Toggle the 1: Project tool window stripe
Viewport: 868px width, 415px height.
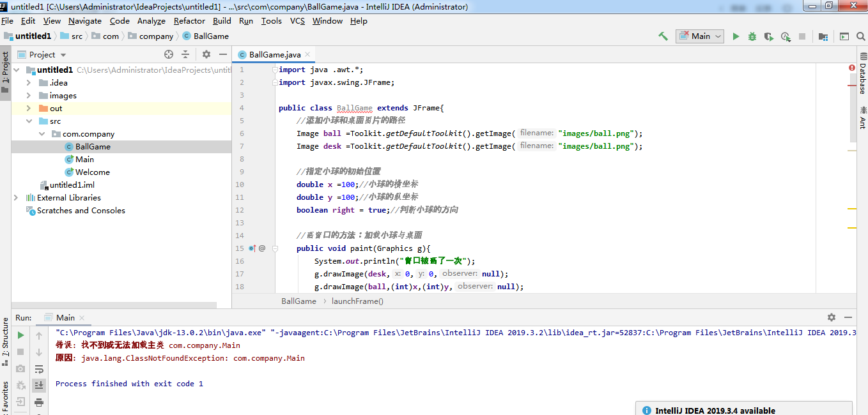click(5, 72)
